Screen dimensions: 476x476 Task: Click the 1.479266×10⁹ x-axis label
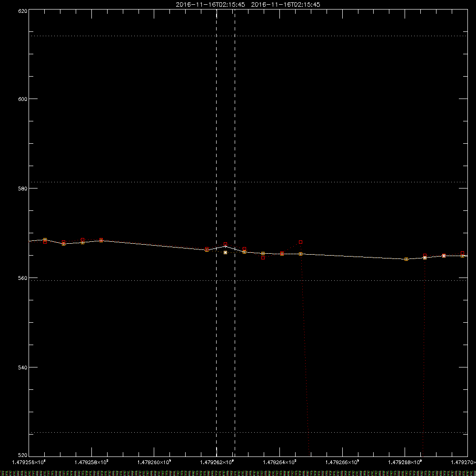pos(342,462)
